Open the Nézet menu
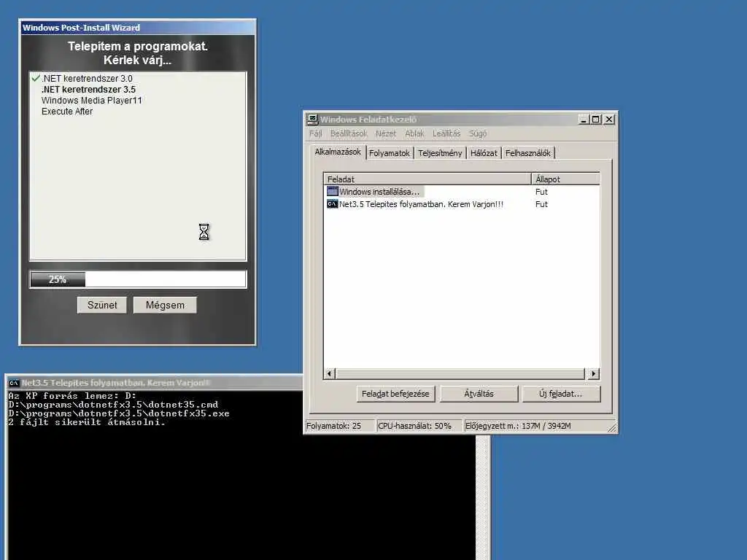This screenshot has width=747, height=560. coord(385,134)
